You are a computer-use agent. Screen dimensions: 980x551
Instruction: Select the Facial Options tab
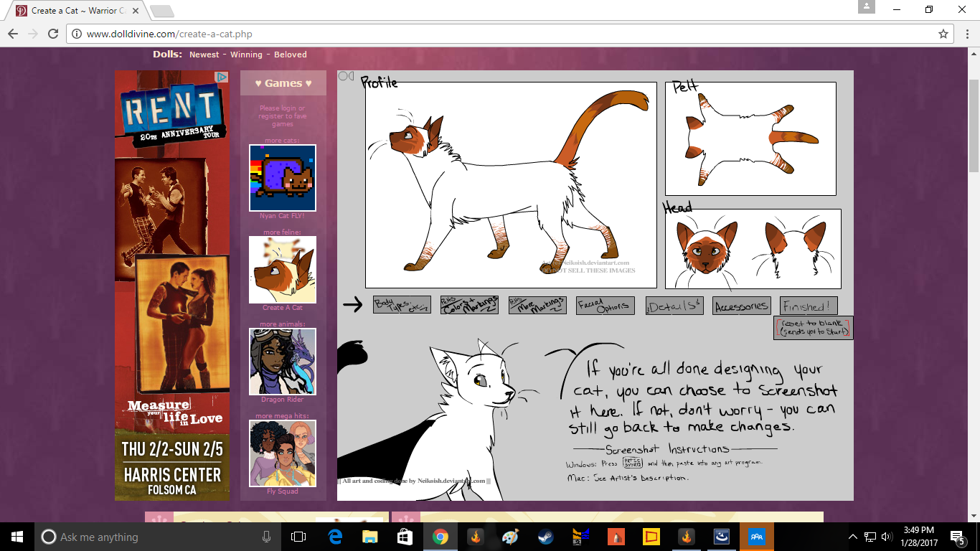click(x=606, y=306)
